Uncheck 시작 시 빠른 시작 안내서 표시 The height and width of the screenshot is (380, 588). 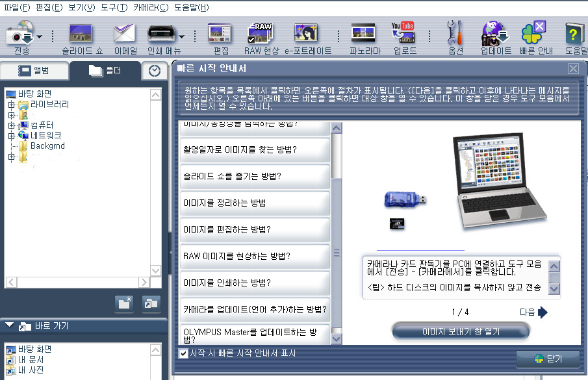point(183,353)
